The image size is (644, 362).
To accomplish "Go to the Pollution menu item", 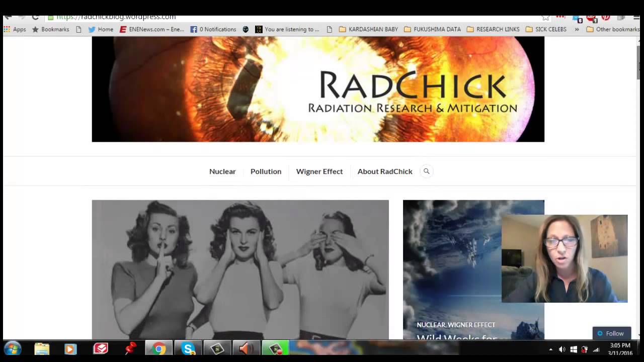I will [266, 171].
